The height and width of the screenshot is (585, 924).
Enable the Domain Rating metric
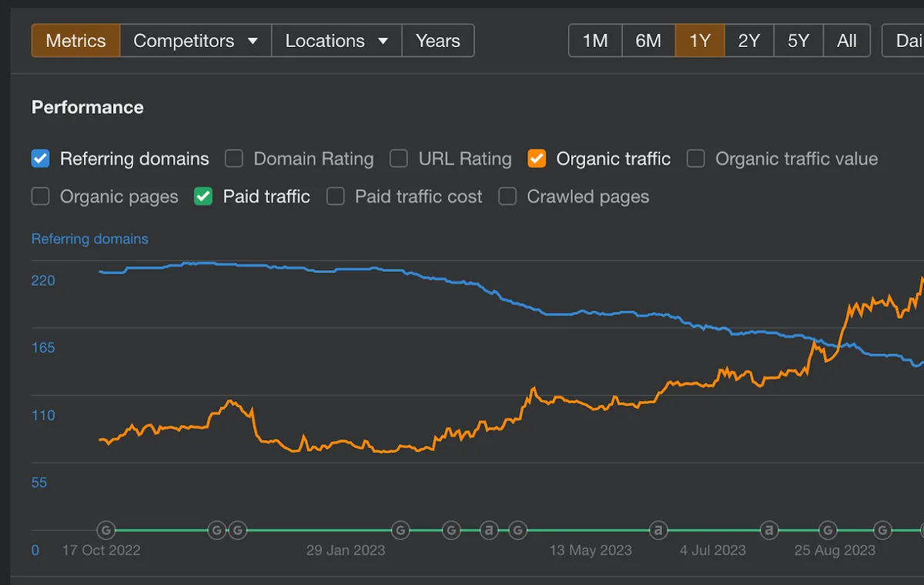(x=234, y=159)
